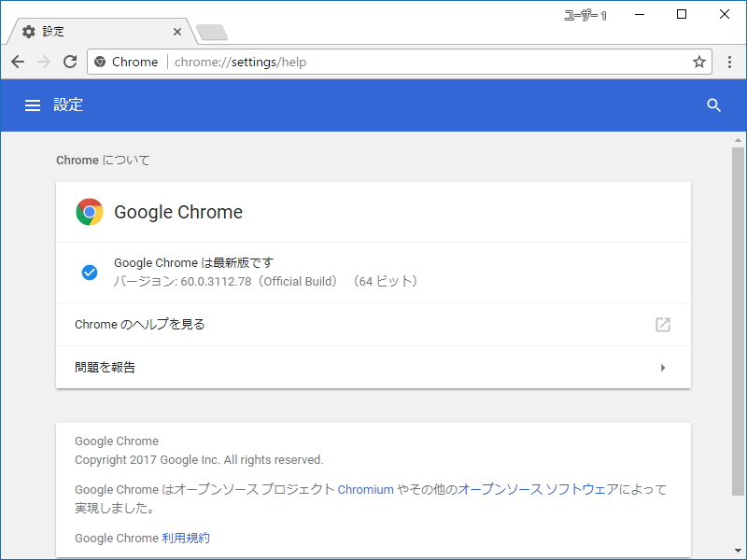The width and height of the screenshot is (747, 560).
Task: Click the 設定 gear icon on the tab
Action: click(x=28, y=31)
